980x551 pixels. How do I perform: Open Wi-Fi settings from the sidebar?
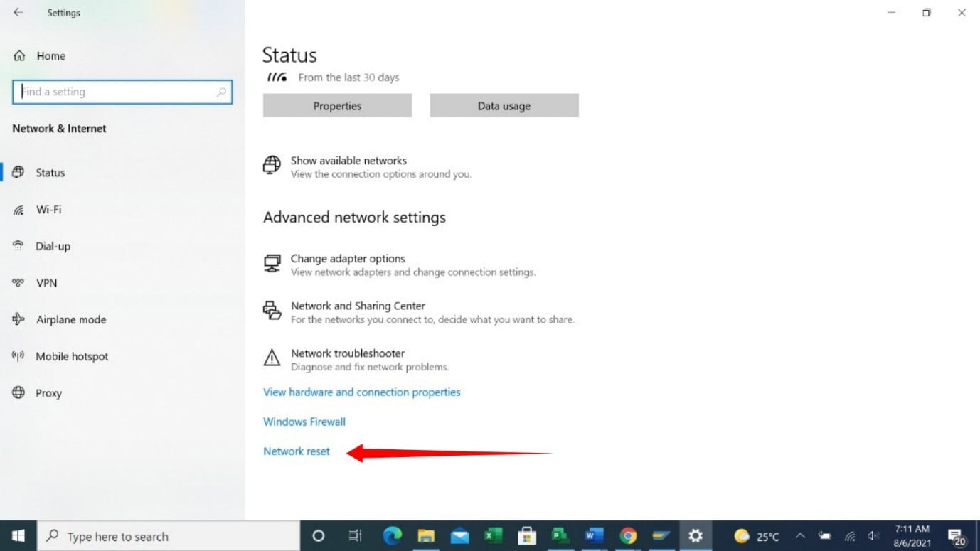50,209
